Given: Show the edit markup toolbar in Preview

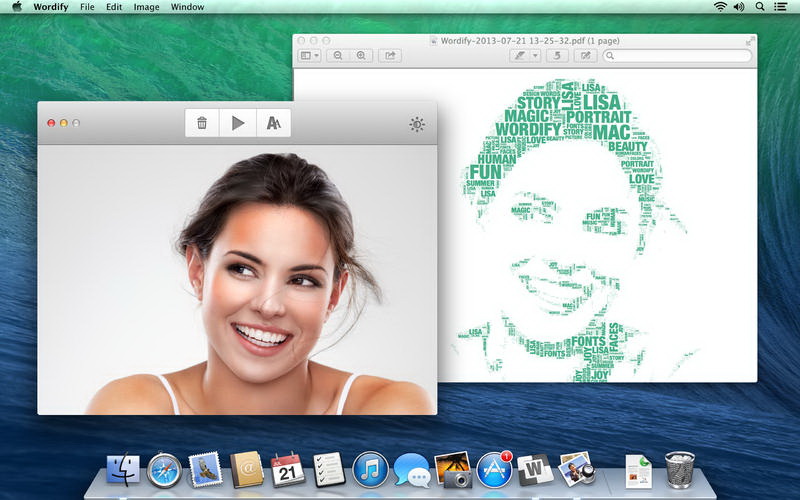Looking at the screenshot, I should coord(586,56).
